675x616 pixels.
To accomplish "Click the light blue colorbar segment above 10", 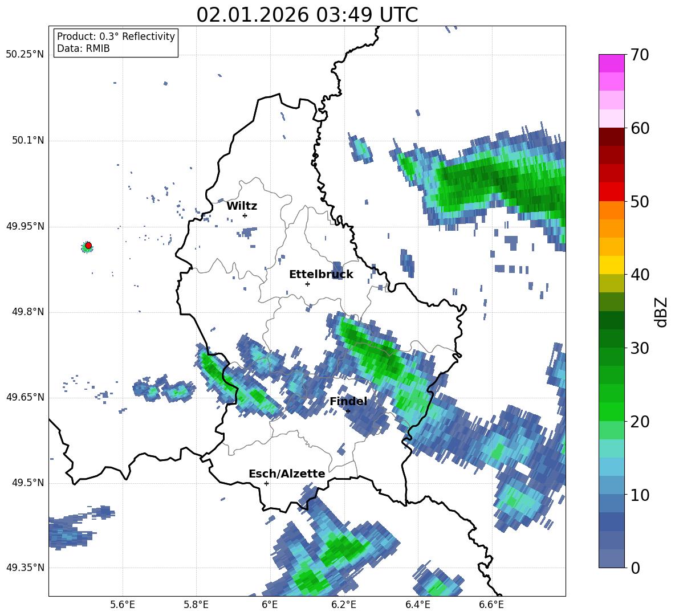I will point(611,486).
